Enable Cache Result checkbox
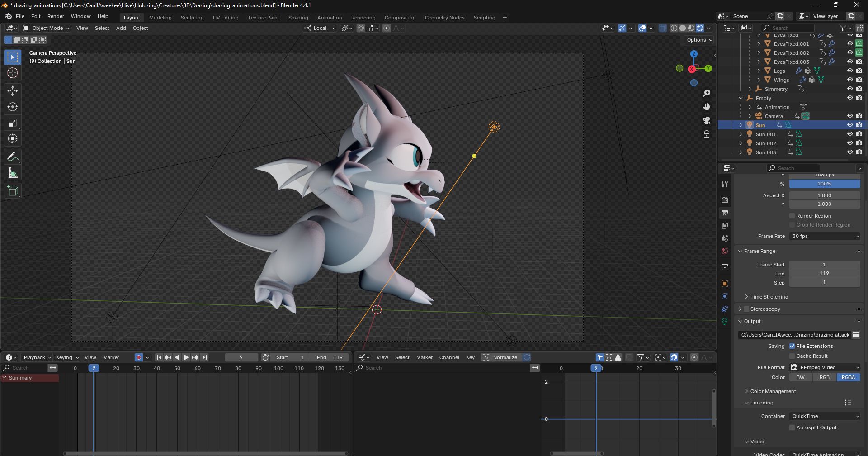 792,356
